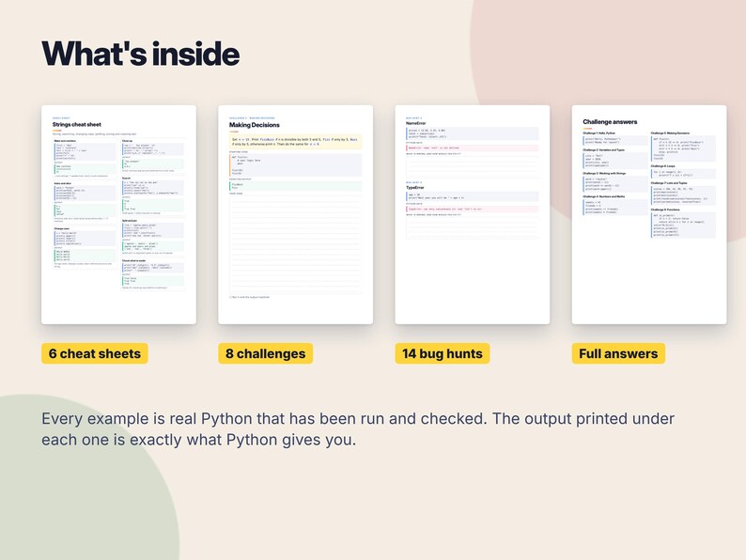Click the 'NameError' heading on bug hunt page
This screenshot has width=746, height=560.
coord(416,123)
